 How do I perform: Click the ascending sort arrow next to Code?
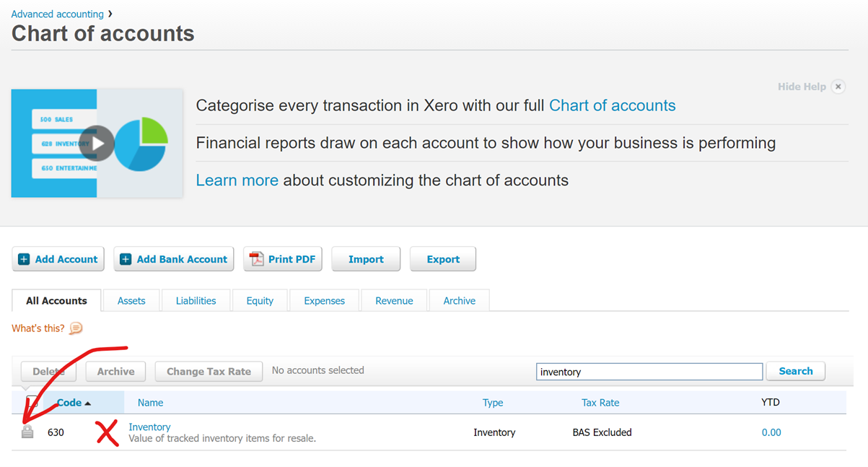coord(88,403)
